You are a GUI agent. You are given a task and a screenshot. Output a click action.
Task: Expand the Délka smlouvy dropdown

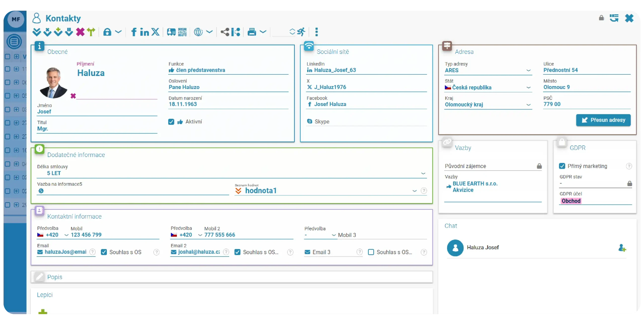423,173
